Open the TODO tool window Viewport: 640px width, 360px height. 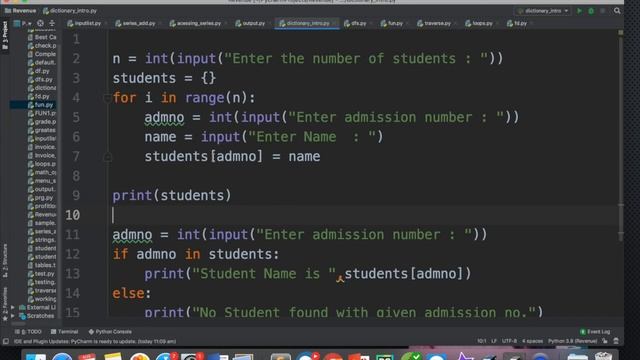click(x=29, y=332)
